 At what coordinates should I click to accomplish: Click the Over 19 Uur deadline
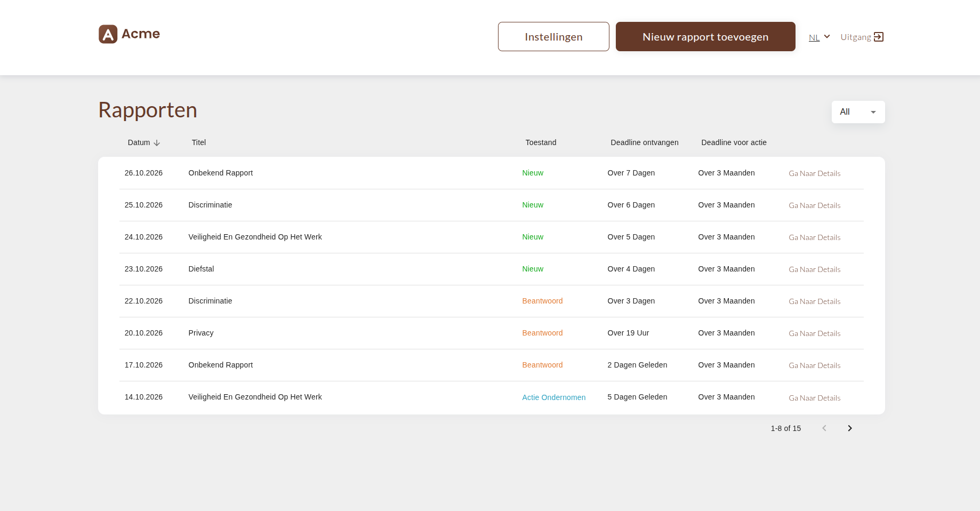coord(628,333)
